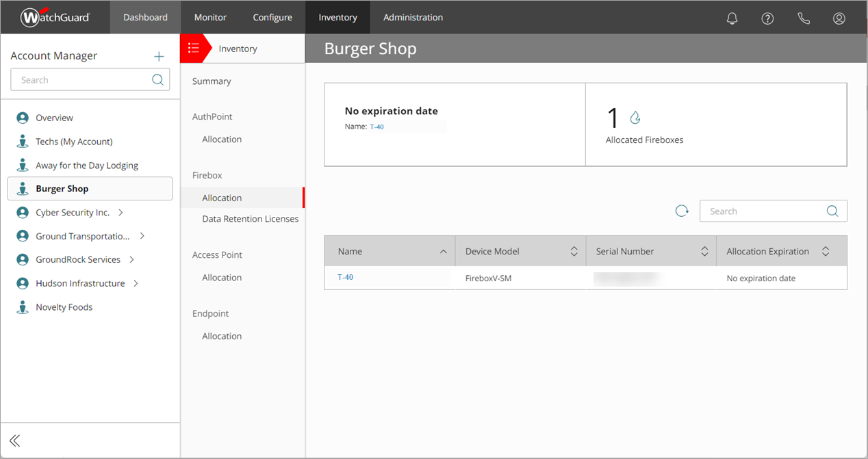Open the Administration section

click(413, 17)
